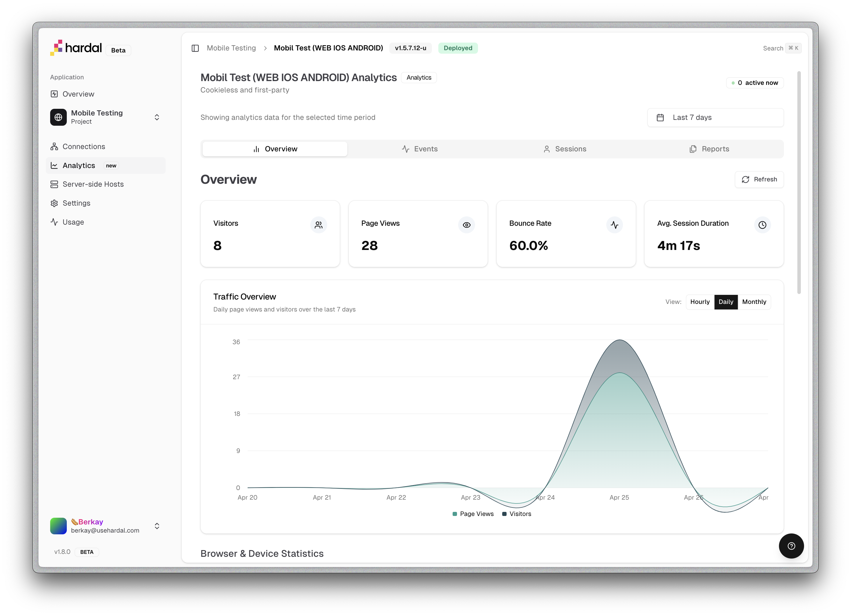Click the Visitors card people icon

point(318,225)
